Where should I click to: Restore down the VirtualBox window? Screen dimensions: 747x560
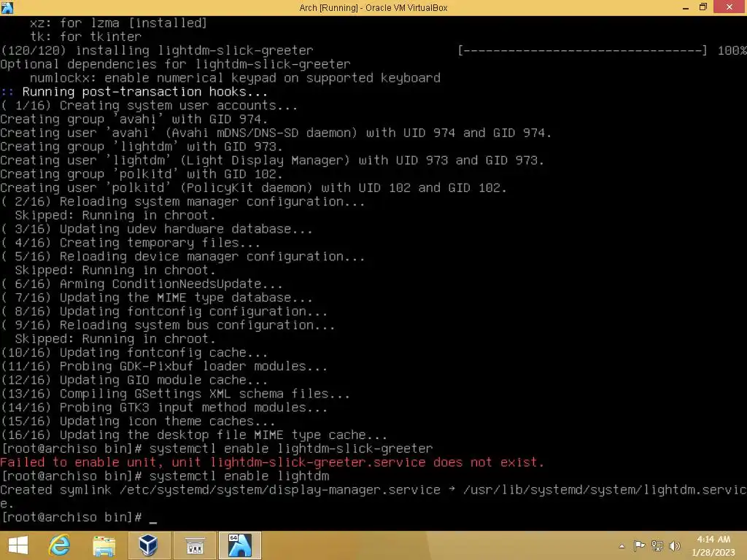pyautogui.click(x=703, y=7)
